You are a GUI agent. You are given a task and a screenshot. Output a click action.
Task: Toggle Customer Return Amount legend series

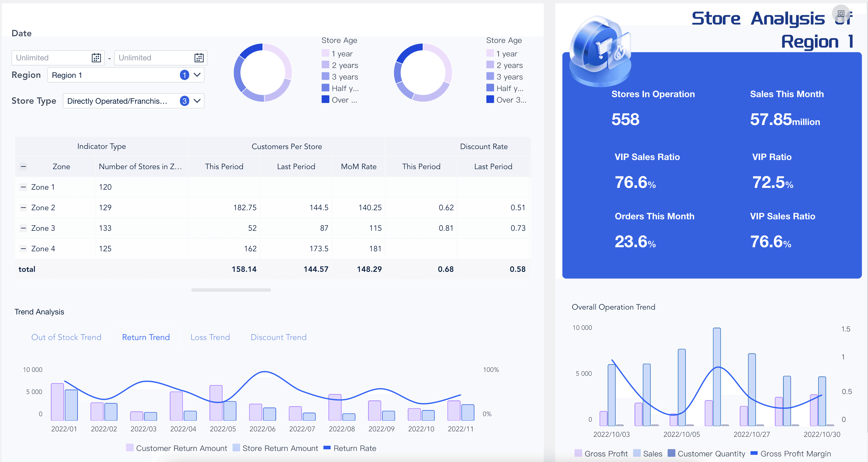tap(177, 448)
